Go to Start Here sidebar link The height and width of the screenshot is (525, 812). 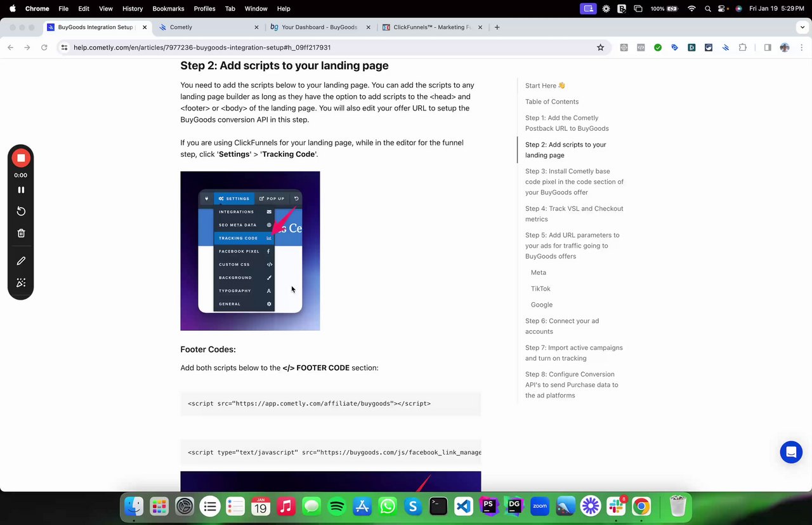(545, 86)
